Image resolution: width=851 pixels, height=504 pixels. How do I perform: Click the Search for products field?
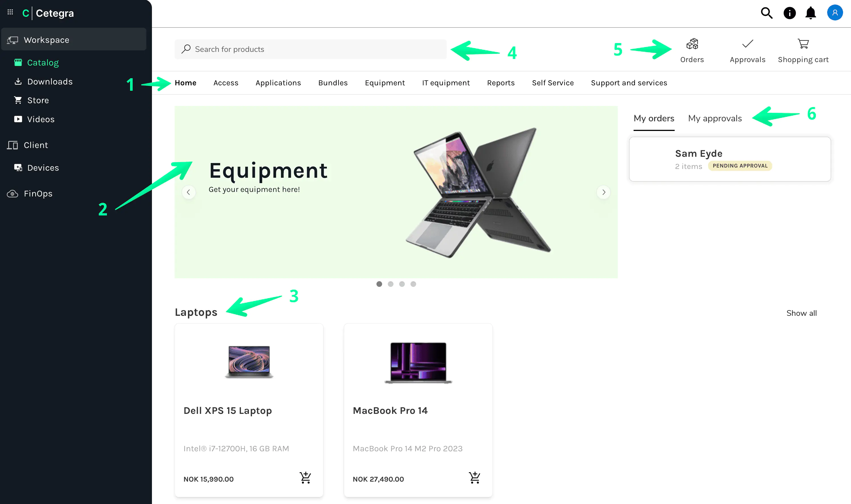click(x=310, y=49)
